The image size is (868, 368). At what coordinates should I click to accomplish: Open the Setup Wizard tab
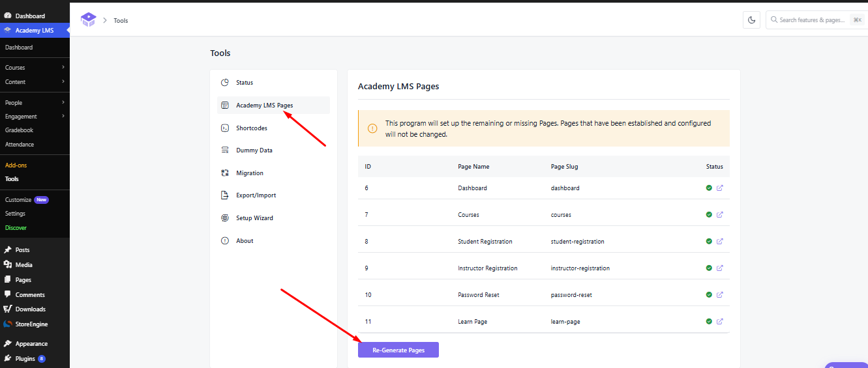click(273, 218)
